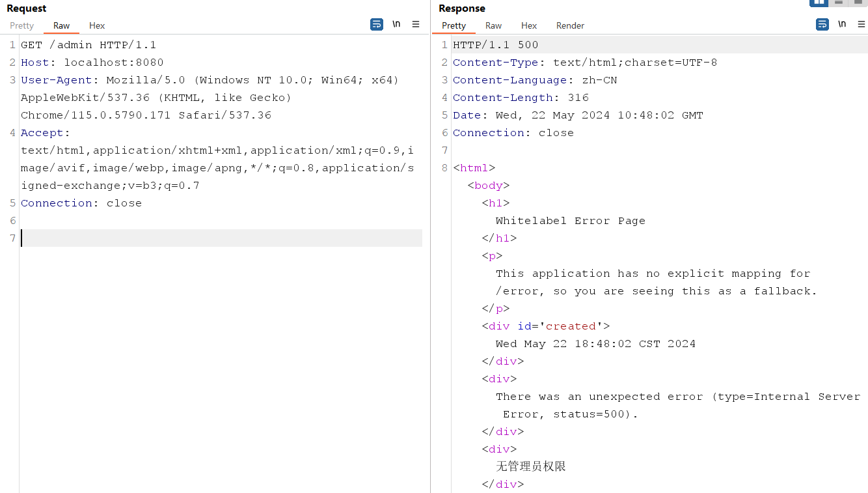Open the Response Render tab

click(570, 25)
